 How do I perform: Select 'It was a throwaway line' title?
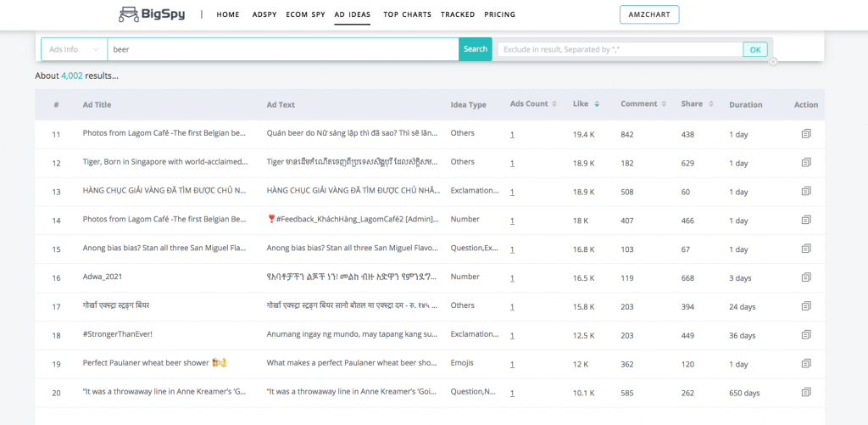coord(164,392)
